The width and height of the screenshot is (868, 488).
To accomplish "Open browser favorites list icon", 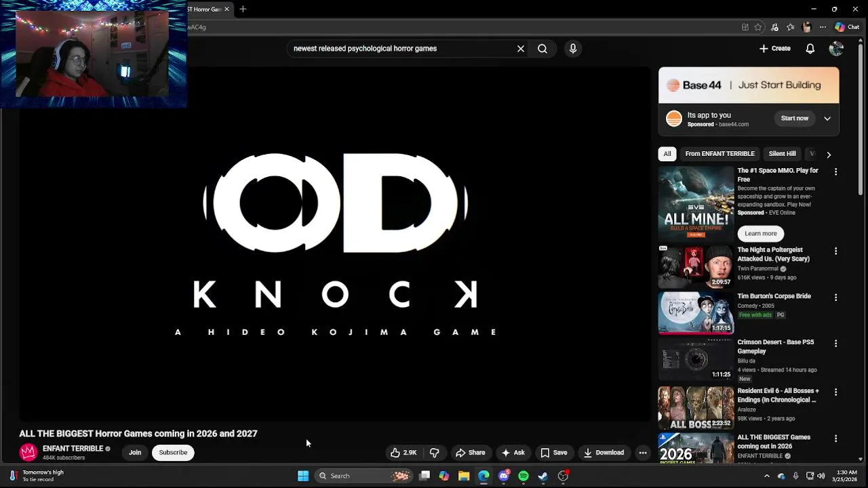I will pyautogui.click(x=791, y=27).
